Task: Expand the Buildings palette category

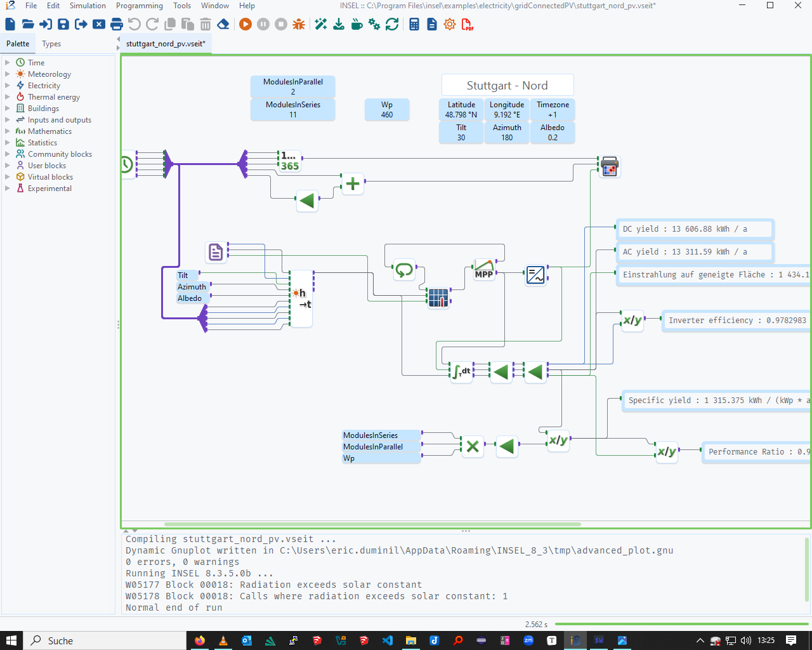Action: 8,109
